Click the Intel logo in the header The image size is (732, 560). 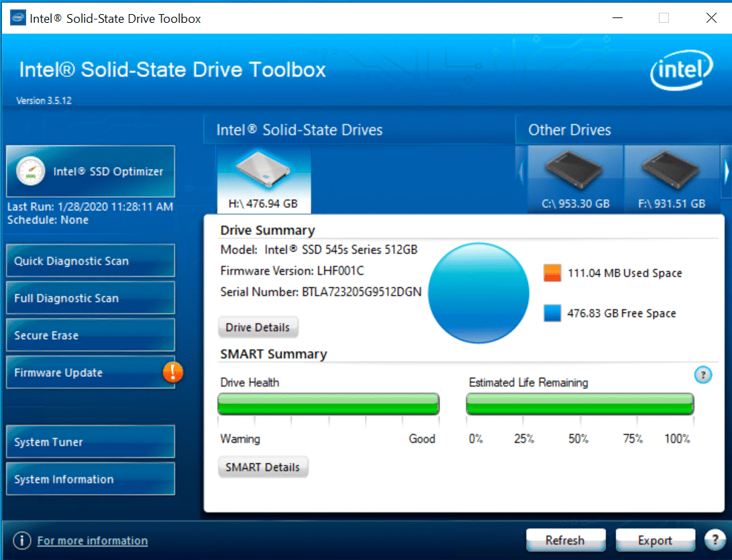(x=682, y=69)
